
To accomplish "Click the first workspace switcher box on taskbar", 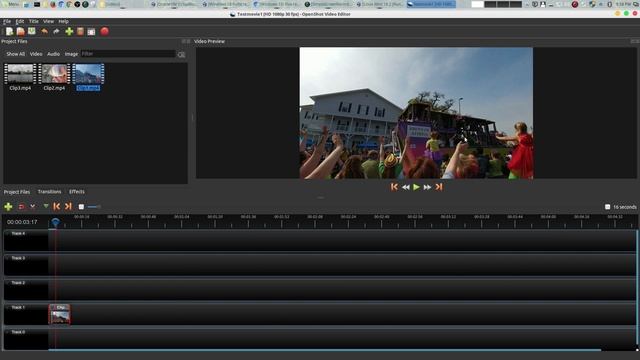I will pyautogui.click(x=477, y=4).
